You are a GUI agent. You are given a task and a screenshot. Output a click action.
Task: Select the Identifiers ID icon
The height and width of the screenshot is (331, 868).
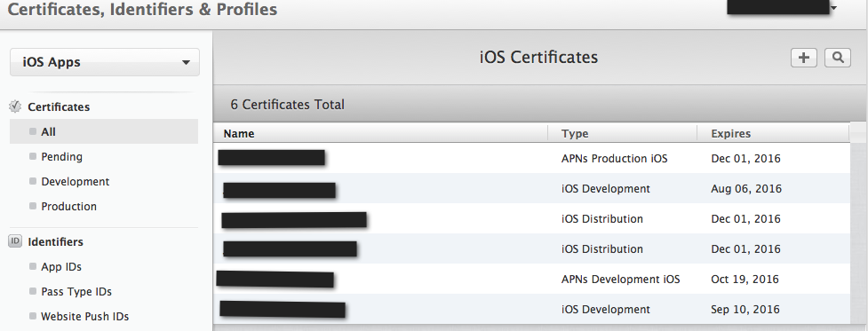15,241
